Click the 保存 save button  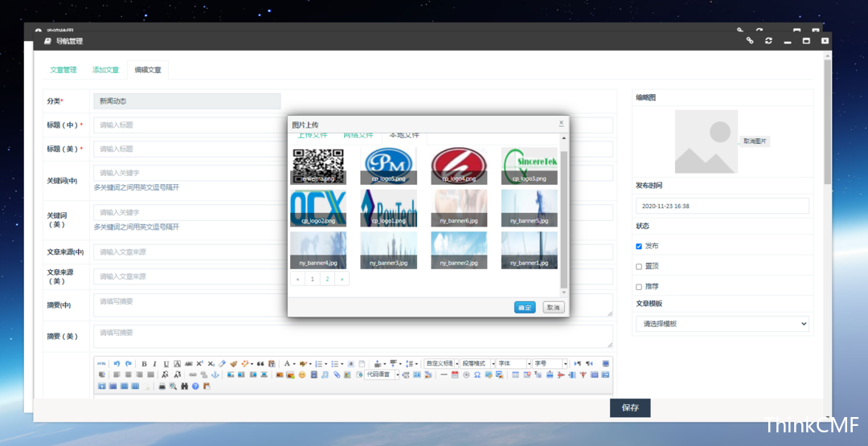pos(630,407)
